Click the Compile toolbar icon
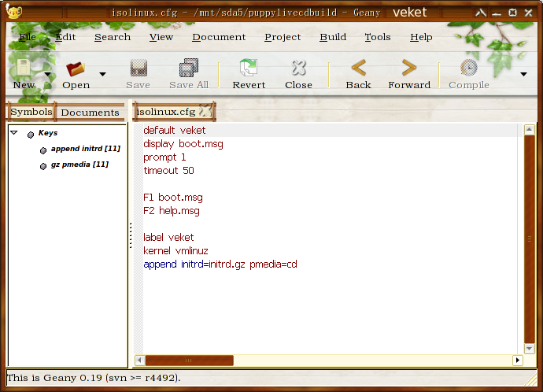The image size is (543, 392). coord(468,68)
